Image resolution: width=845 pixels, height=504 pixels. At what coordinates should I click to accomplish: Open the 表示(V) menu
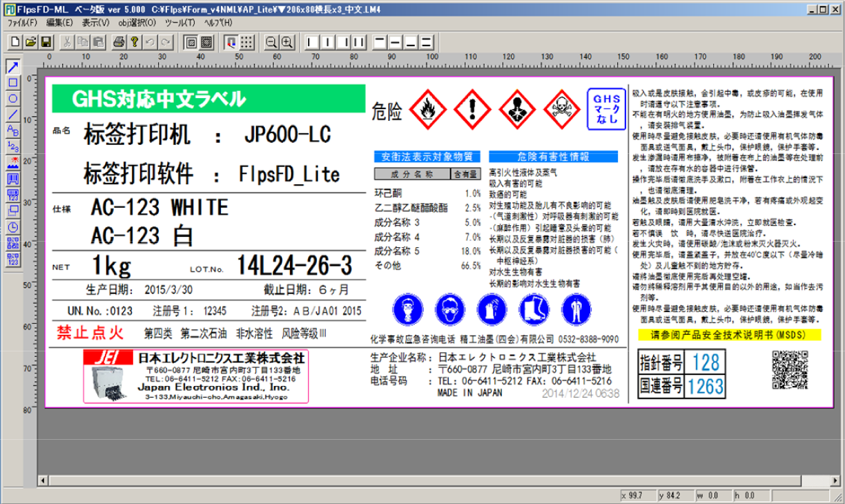pos(95,23)
